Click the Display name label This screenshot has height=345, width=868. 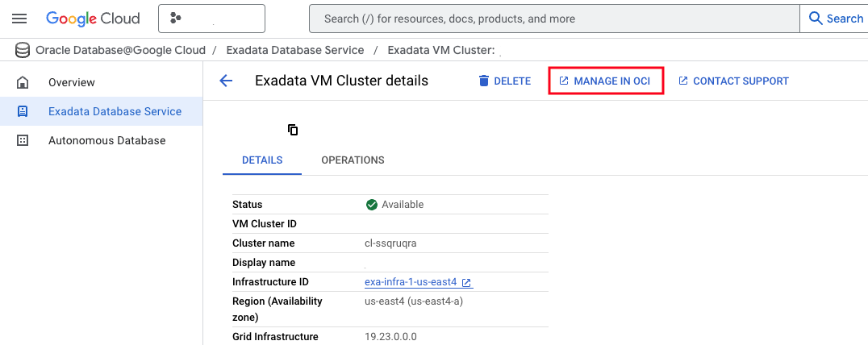(x=264, y=263)
